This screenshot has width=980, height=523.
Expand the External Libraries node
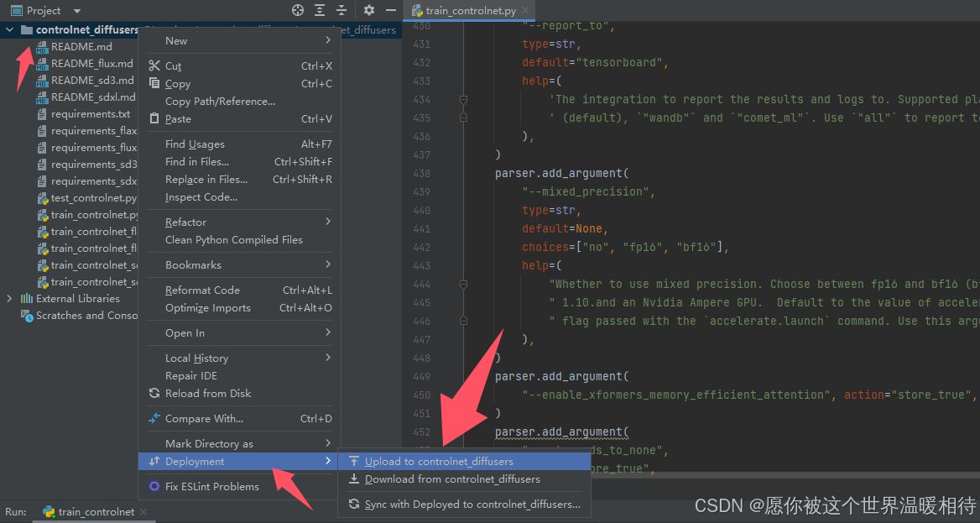[9, 299]
